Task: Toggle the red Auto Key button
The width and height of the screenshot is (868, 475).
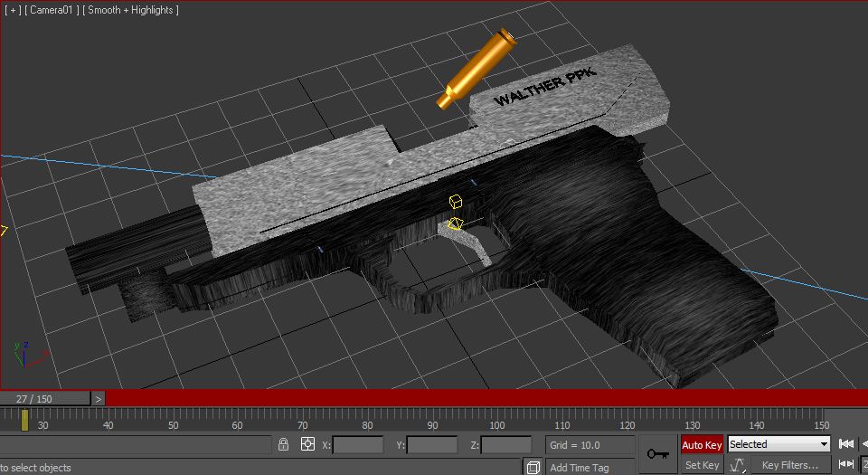Action: click(702, 444)
